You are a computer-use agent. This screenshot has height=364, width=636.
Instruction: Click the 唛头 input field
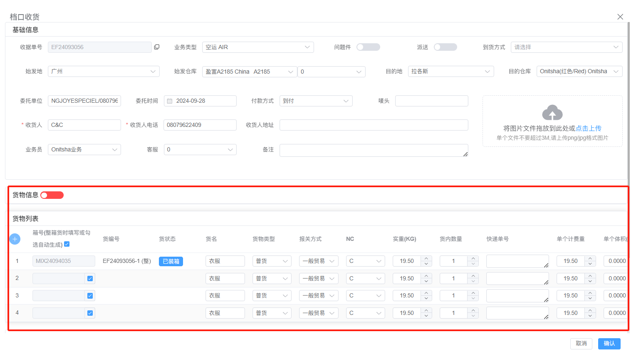coord(432,101)
